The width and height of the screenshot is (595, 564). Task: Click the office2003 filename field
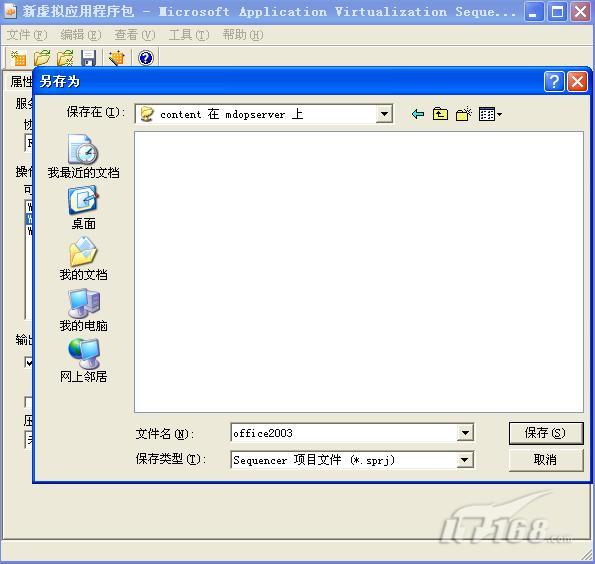(x=344, y=433)
